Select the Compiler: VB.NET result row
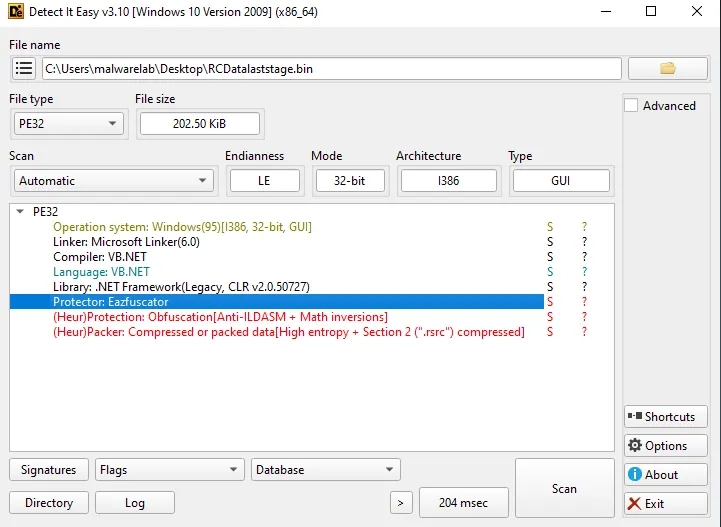The width and height of the screenshot is (721, 527). [100, 257]
